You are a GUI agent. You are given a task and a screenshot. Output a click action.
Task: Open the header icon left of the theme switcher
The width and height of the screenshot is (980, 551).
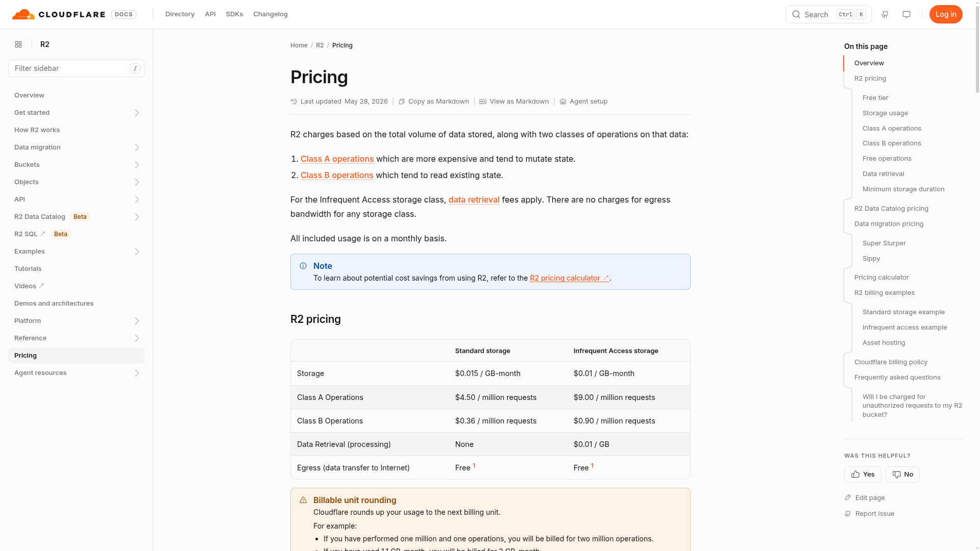pos(885,14)
